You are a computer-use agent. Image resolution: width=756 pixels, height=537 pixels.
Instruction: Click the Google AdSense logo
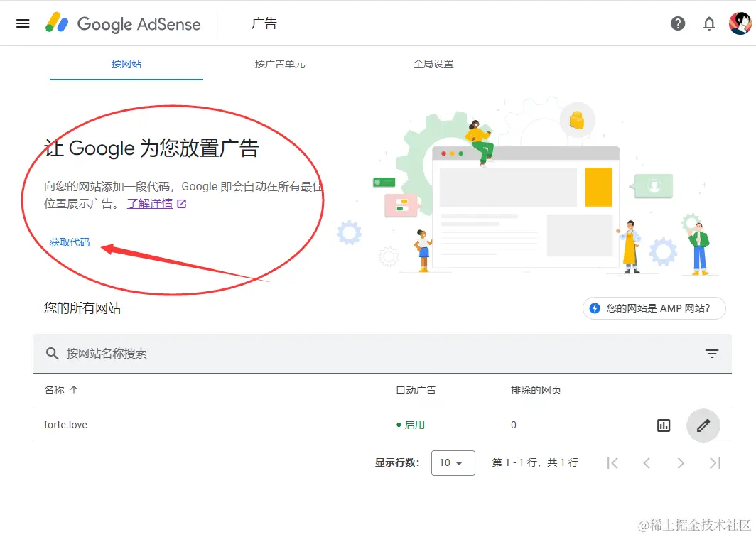123,23
